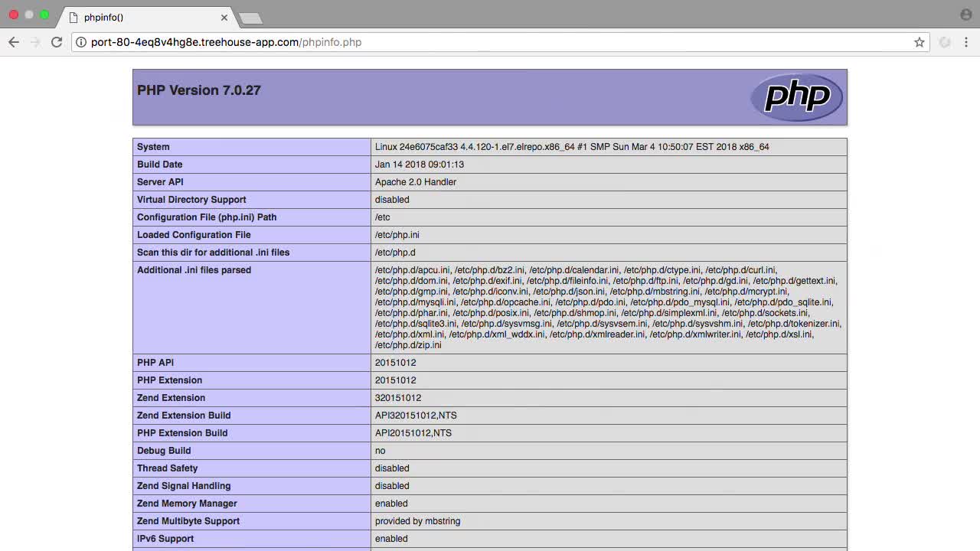Reload the phpinfo page
The image size is (980, 551).
57,42
